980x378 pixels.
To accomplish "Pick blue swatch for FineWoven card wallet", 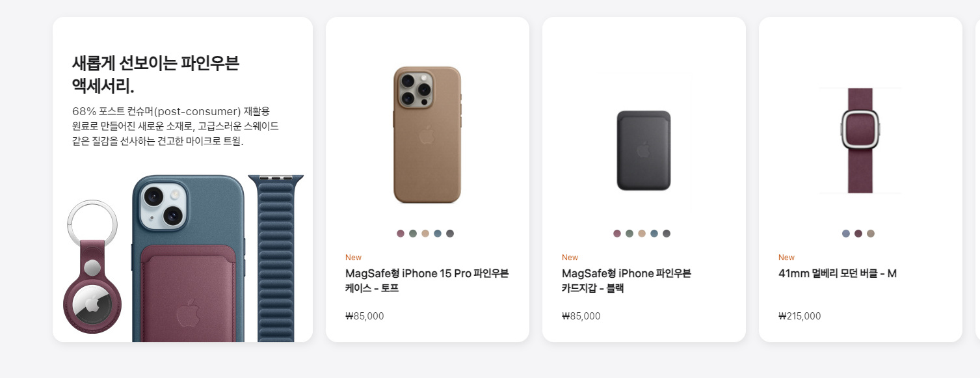I will (654, 234).
